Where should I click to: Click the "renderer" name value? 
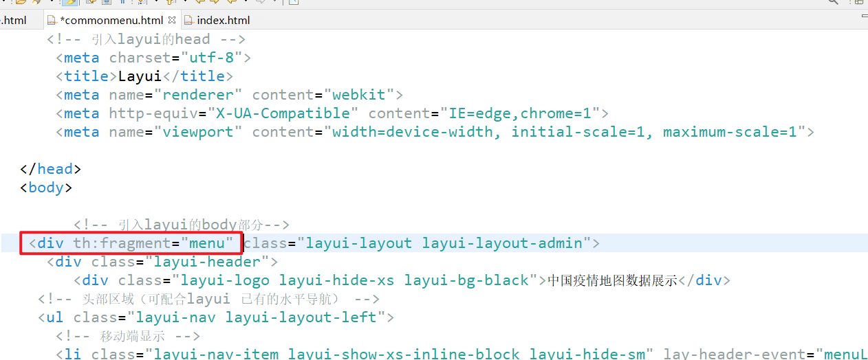tap(199, 95)
